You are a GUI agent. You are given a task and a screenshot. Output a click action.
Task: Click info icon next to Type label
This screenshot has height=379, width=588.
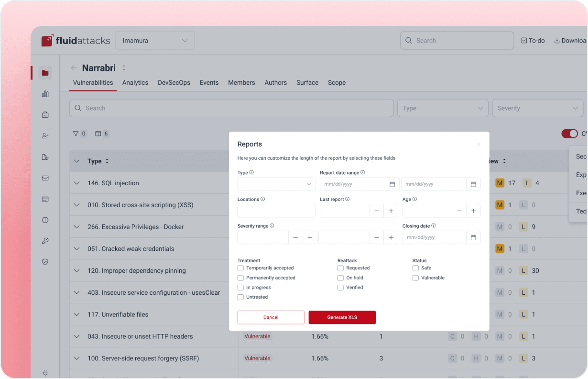(251, 172)
